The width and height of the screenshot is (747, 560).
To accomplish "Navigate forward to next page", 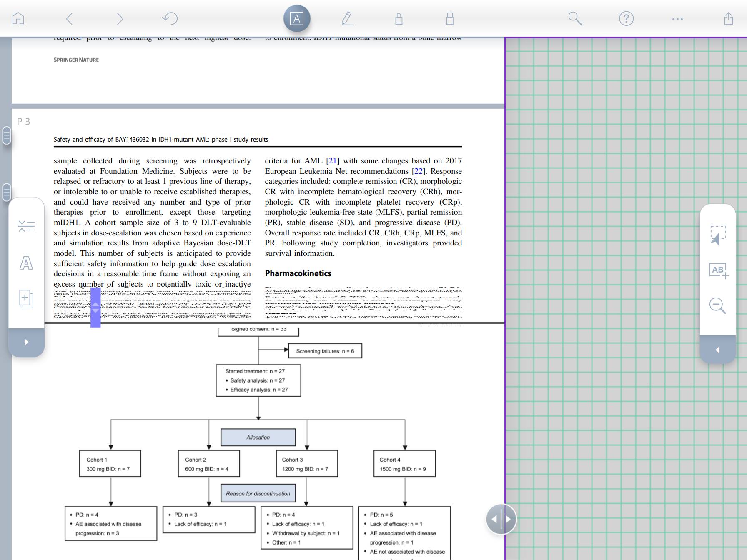I will 120,19.
